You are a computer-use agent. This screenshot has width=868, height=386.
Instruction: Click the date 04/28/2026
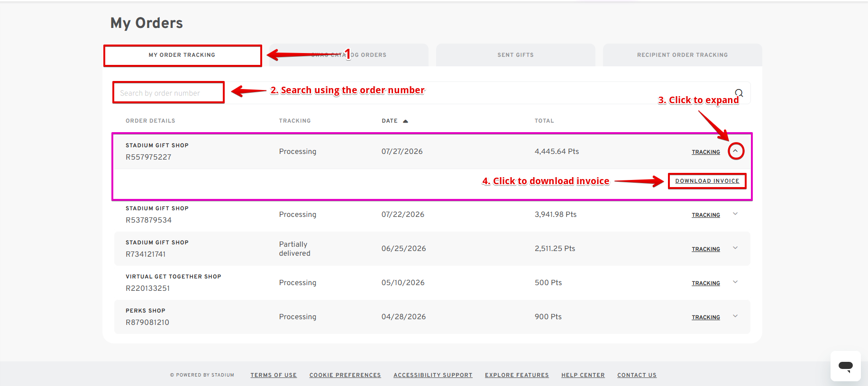point(403,316)
